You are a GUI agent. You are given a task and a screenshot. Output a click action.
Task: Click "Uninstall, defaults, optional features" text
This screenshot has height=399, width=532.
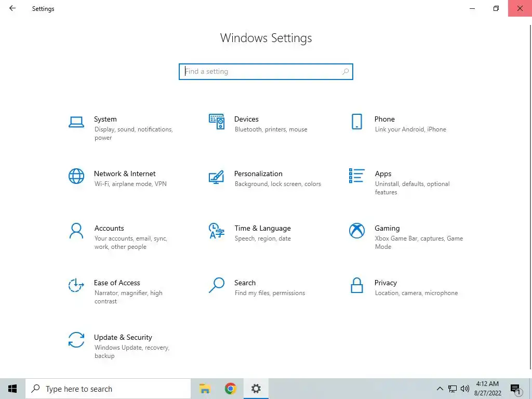click(x=412, y=188)
